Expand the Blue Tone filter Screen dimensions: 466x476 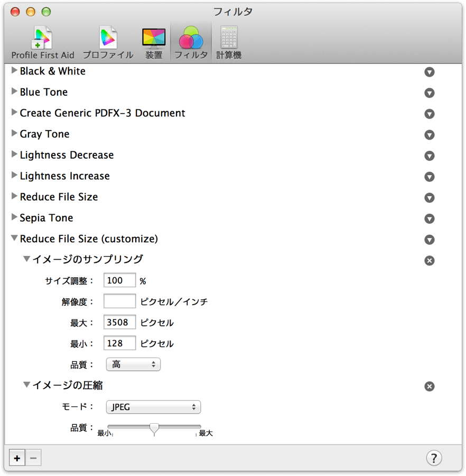coord(14,91)
